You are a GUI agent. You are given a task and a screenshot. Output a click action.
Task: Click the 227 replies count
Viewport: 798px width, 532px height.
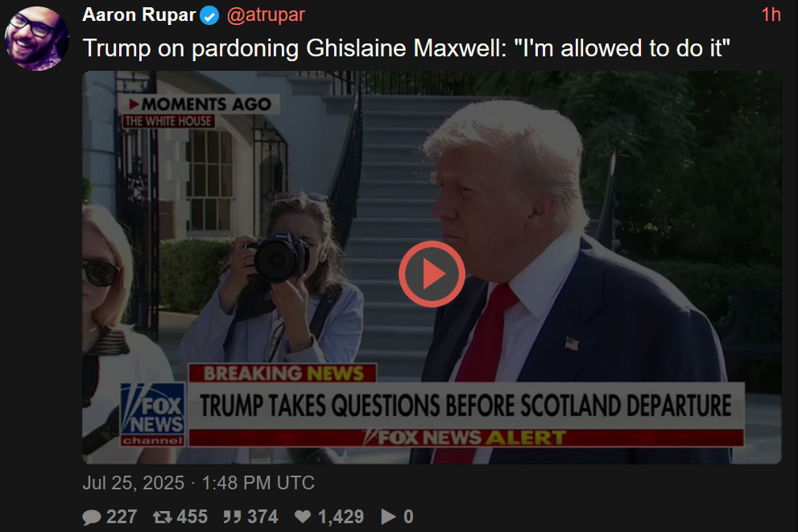tap(122, 517)
